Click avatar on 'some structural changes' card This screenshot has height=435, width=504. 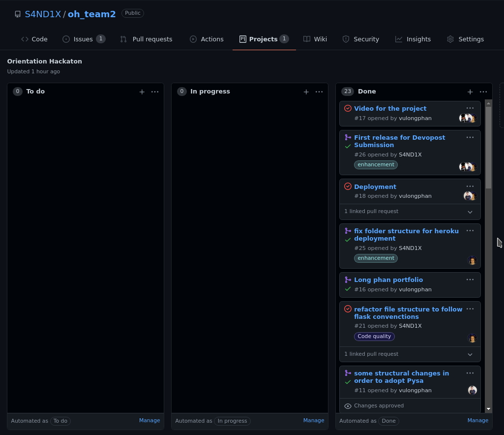click(472, 390)
